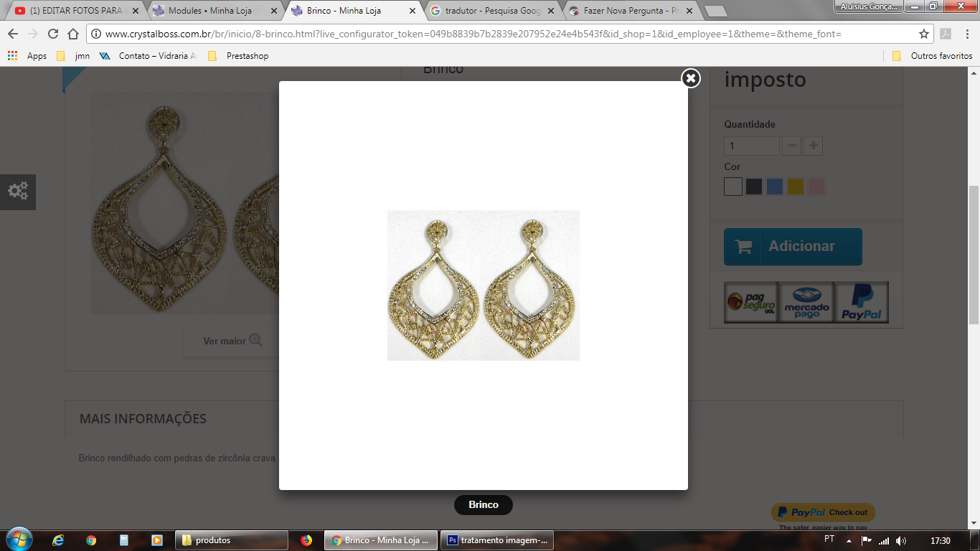980x551 pixels.
Task: Select the blue color swatch
Action: pos(775,187)
